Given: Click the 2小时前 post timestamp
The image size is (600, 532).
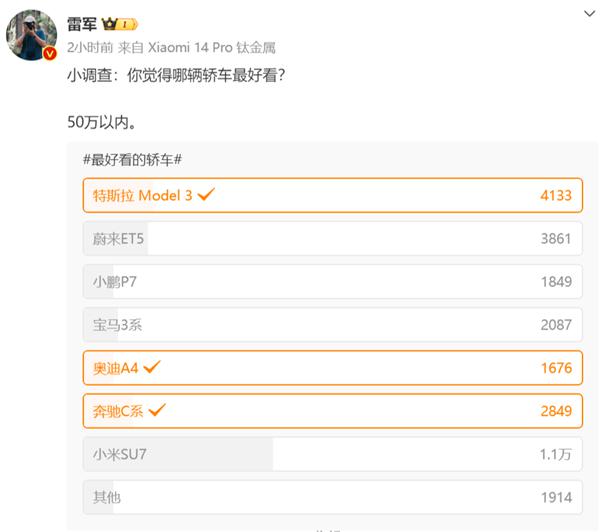Looking at the screenshot, I should tap(89, 47).
